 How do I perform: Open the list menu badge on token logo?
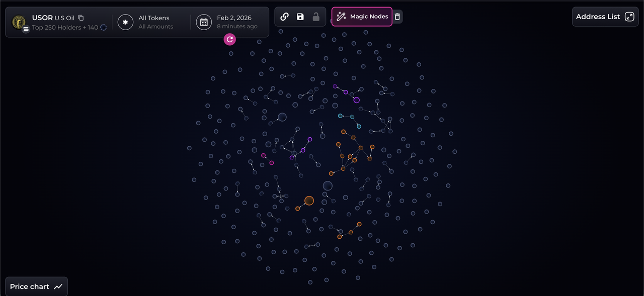click(x=26, y=29)
